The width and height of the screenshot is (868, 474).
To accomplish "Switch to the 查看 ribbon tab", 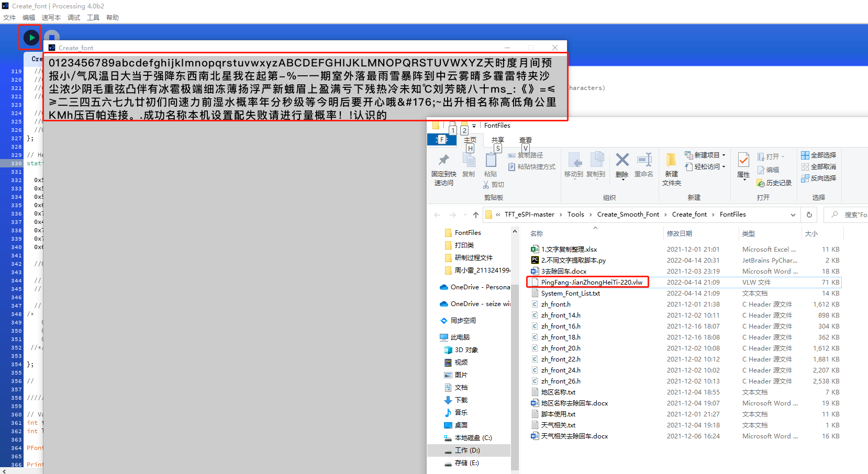I will pyautogui.click(x=525, y=140).
